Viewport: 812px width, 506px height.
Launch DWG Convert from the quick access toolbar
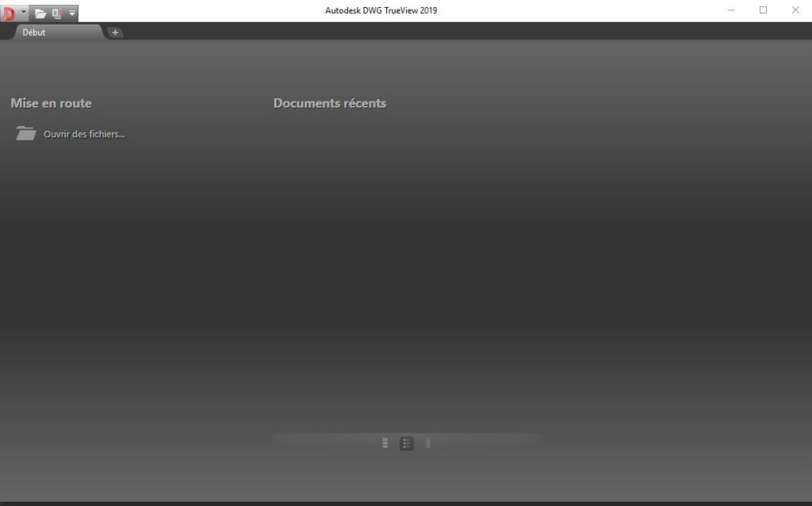(x=56, y=13)
